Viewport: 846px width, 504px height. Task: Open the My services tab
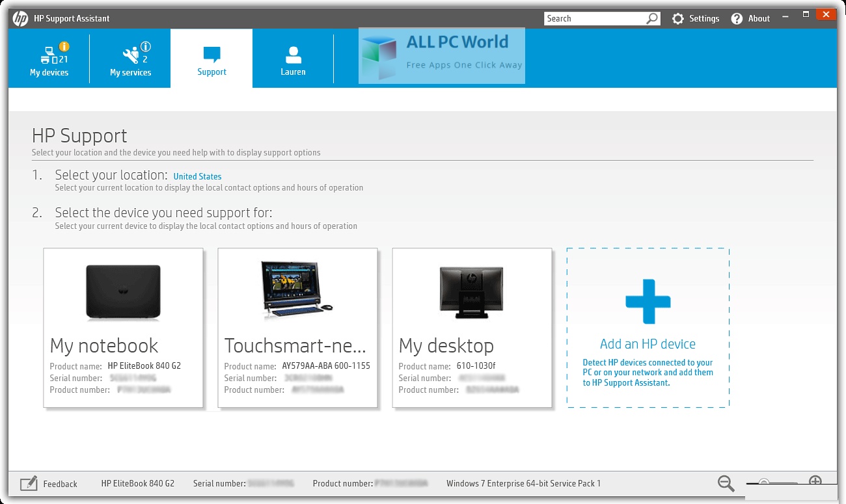(130, 59)
